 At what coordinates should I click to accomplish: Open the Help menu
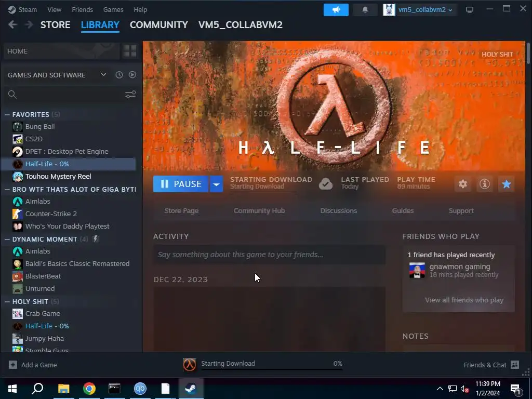point(140,9)
